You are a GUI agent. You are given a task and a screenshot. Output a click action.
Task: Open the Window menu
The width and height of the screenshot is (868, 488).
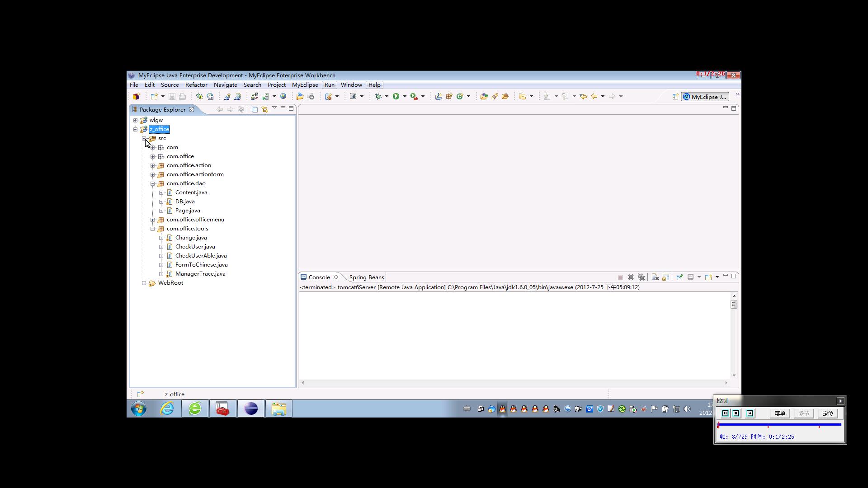pos(351,85)
